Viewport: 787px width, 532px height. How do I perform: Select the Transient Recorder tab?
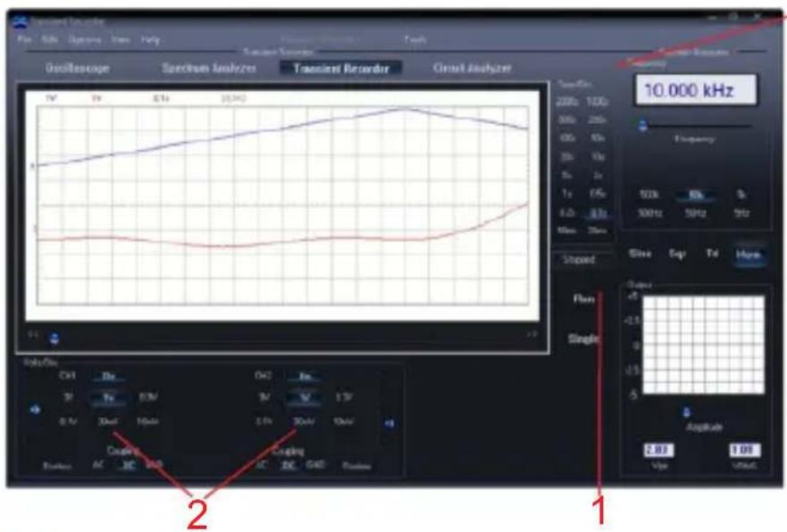pos(341,68)
